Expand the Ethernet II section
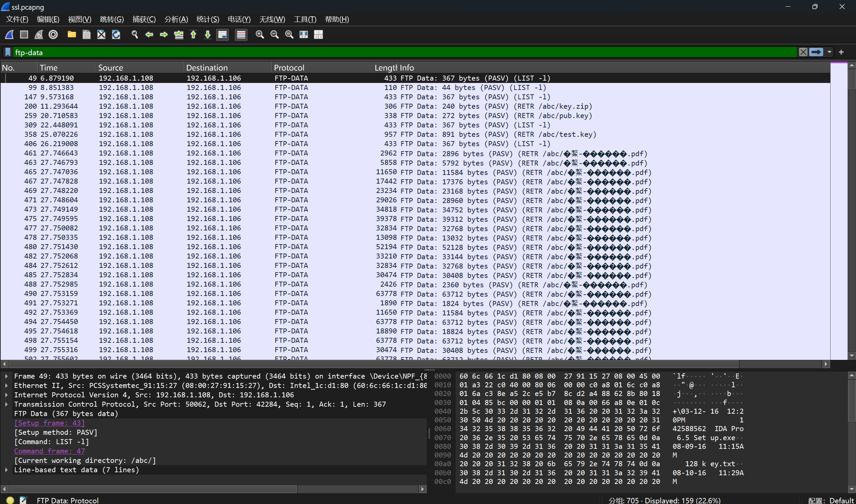 tap(6, 386)
